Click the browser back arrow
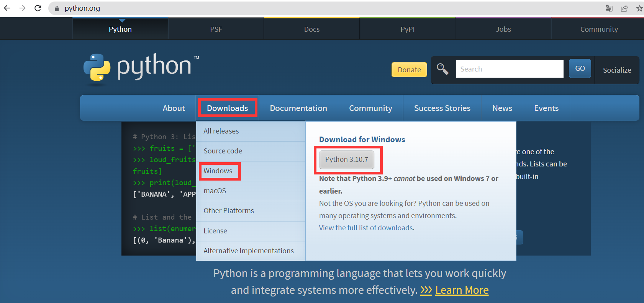Screen dimensions: 644x303 click(x=7, y=8)
